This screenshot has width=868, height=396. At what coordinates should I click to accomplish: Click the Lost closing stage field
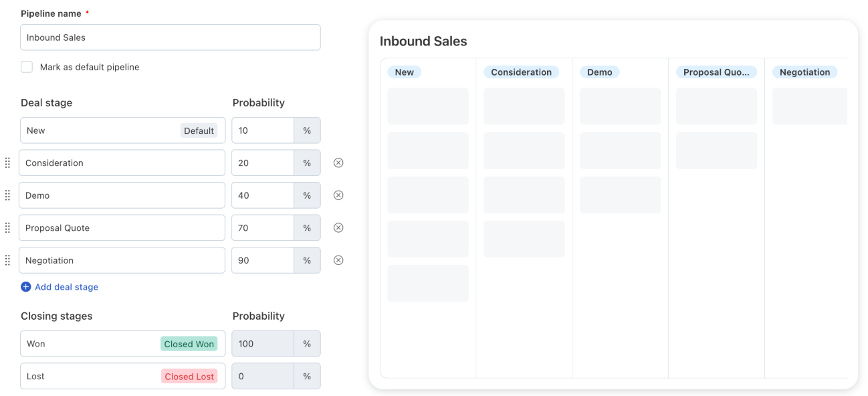pos(122,376)
